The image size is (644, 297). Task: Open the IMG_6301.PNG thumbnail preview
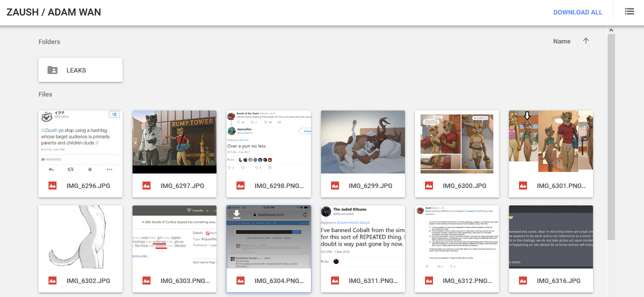[550, 142]
